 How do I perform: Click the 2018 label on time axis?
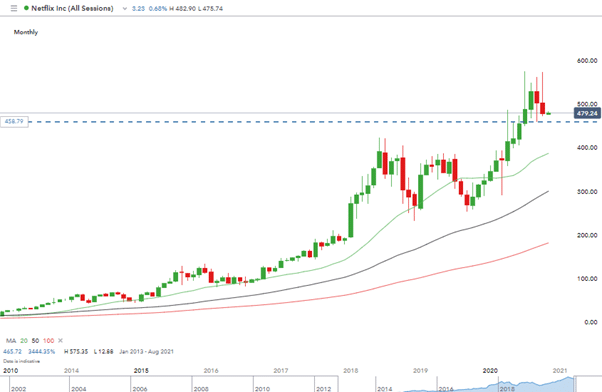(x=351, y=370)
